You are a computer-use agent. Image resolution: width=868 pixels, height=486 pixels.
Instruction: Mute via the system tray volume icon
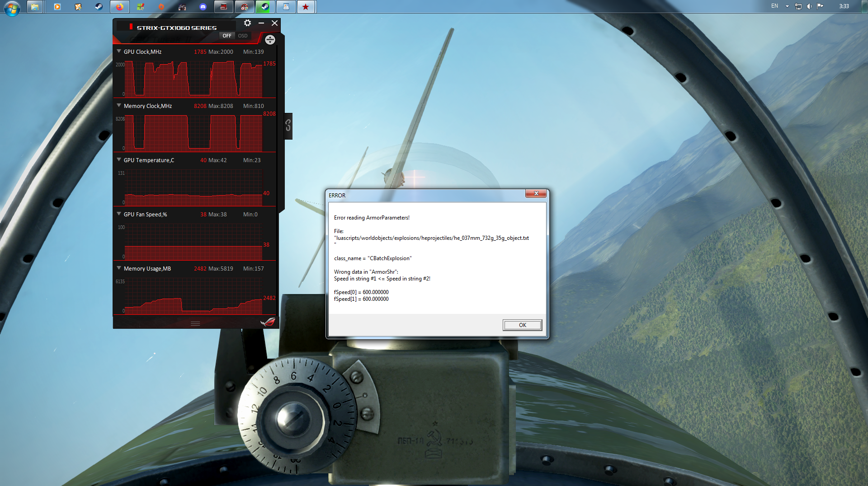(x=809, y=6)
